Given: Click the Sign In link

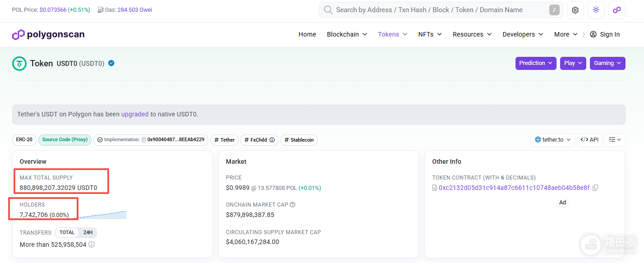Looking at the screenshot, I should pos(610,34).
